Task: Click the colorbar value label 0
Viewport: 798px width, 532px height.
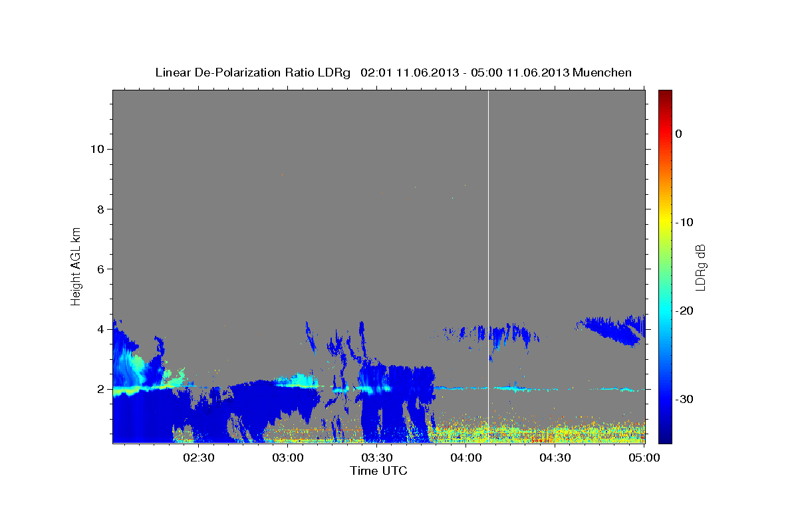Action: [x=679, y=134]
